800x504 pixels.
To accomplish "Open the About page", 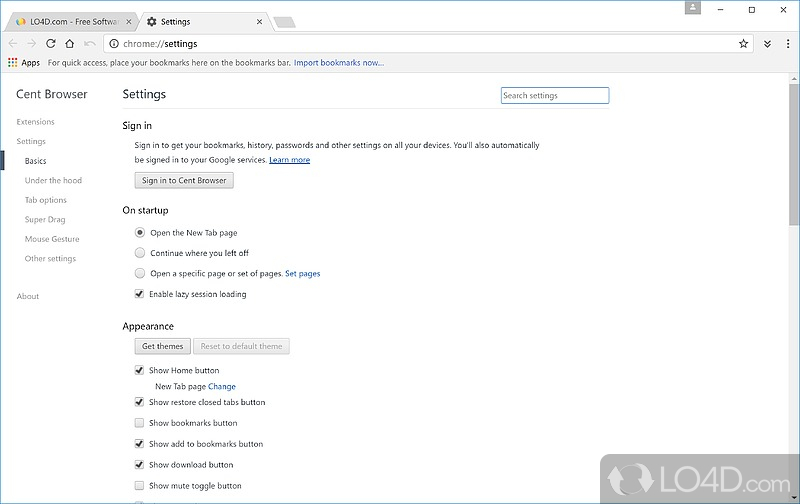I will click(28, 296).
